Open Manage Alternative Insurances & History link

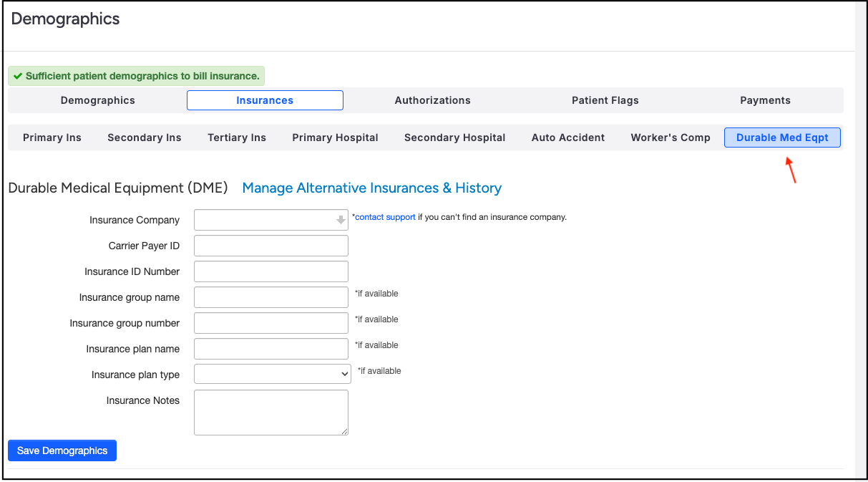coord(371,188)
